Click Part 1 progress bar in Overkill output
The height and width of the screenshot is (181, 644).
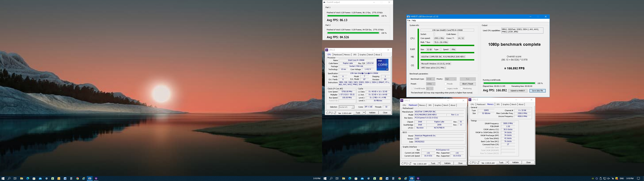click(x=353, y=16)
